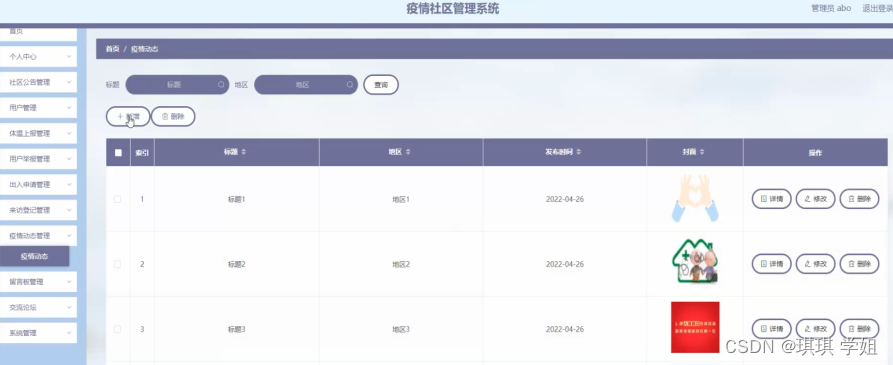Click the 查询 search button
893x365 pixels.
[x=381, y=85]
